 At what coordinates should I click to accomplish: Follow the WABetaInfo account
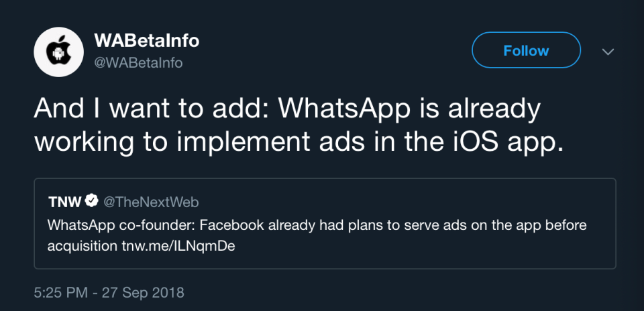526,50
